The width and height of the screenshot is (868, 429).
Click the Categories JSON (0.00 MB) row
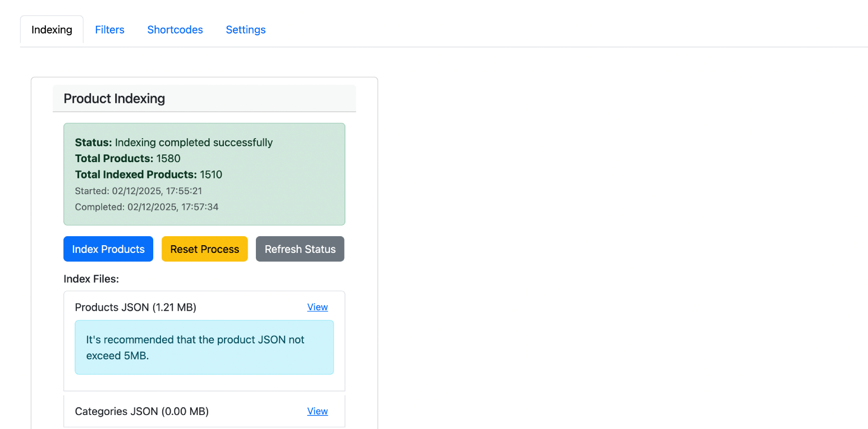click(x=142, y=411)
